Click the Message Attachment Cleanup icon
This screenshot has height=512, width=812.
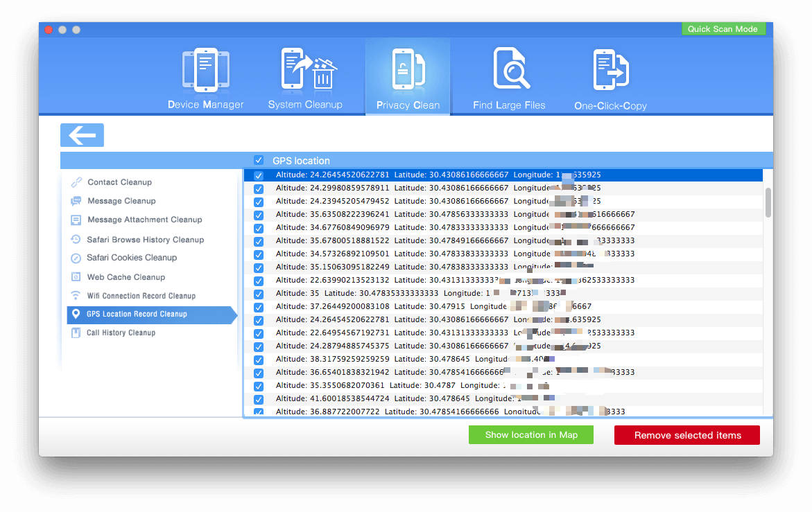click(76, 220)
